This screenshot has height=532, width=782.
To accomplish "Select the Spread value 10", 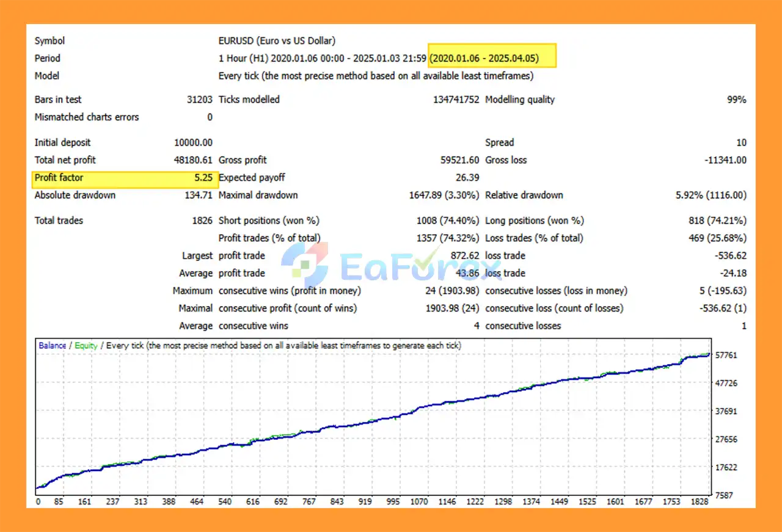I will coord(742,142).
